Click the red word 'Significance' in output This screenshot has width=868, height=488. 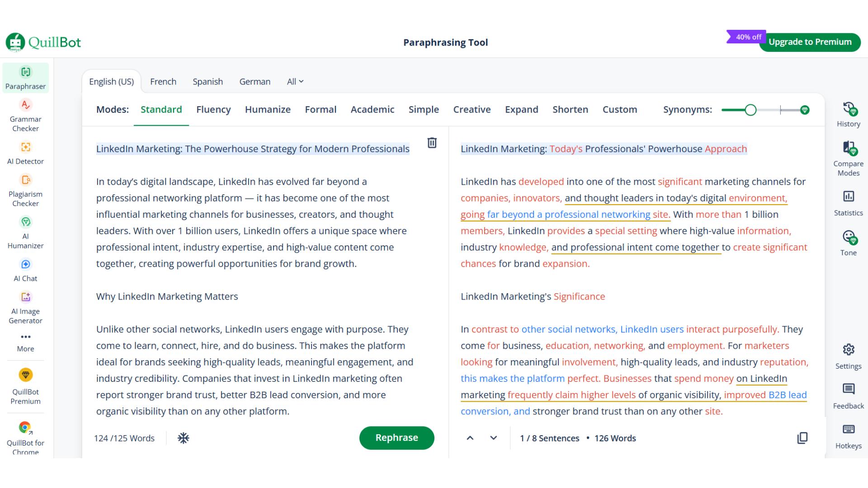pos(579,296)
